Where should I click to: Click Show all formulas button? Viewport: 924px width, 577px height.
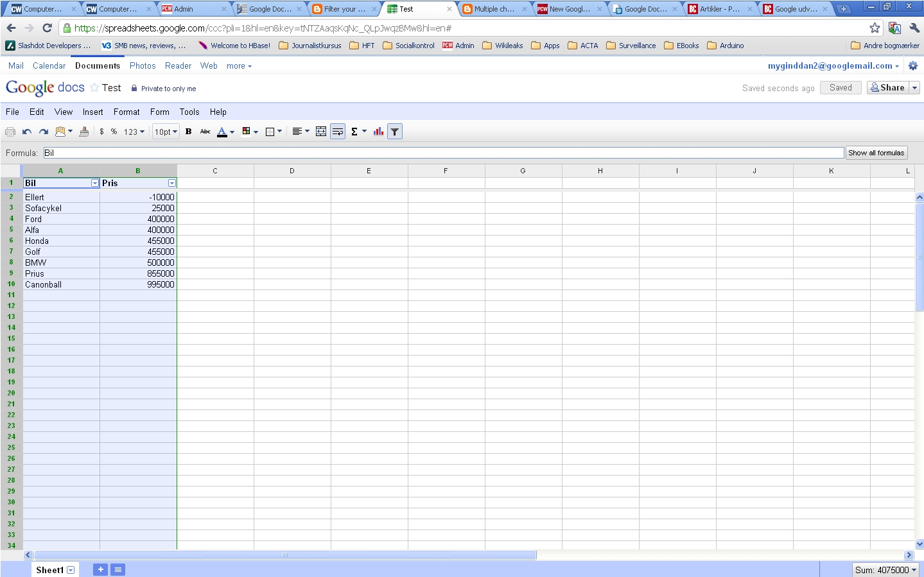click(x=876, y=153)
